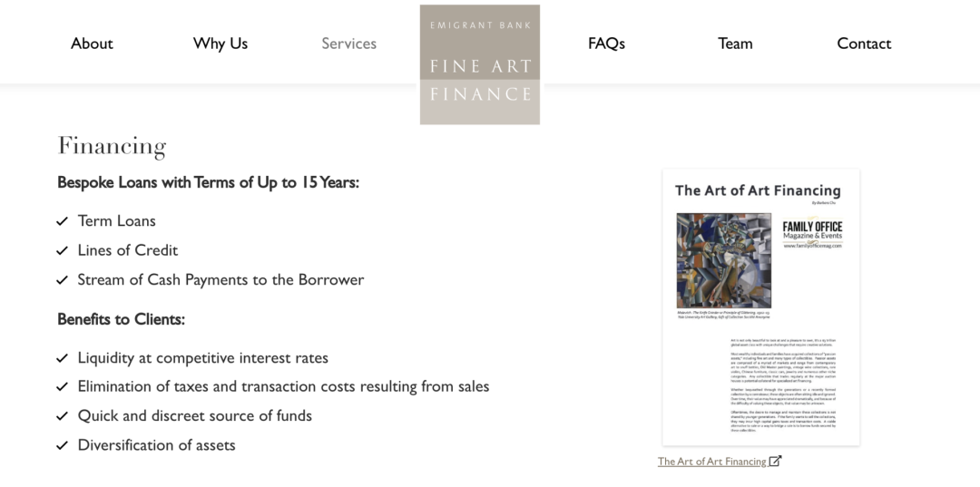Click the Financing section heading
The height and width of the screenshot is (487, 980).
[112, 146]
